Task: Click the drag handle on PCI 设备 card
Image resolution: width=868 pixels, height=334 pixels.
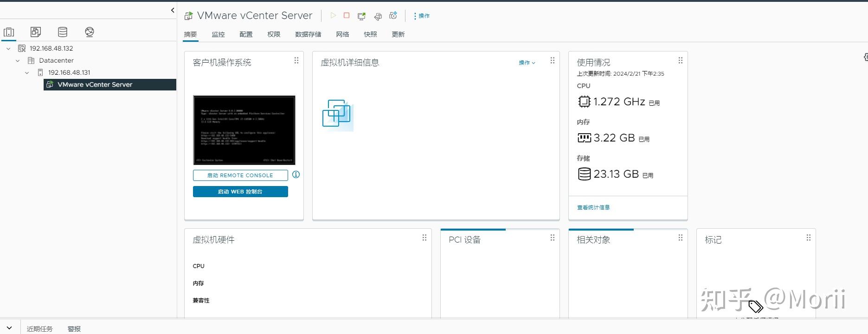Action: (x=553, y=238)
